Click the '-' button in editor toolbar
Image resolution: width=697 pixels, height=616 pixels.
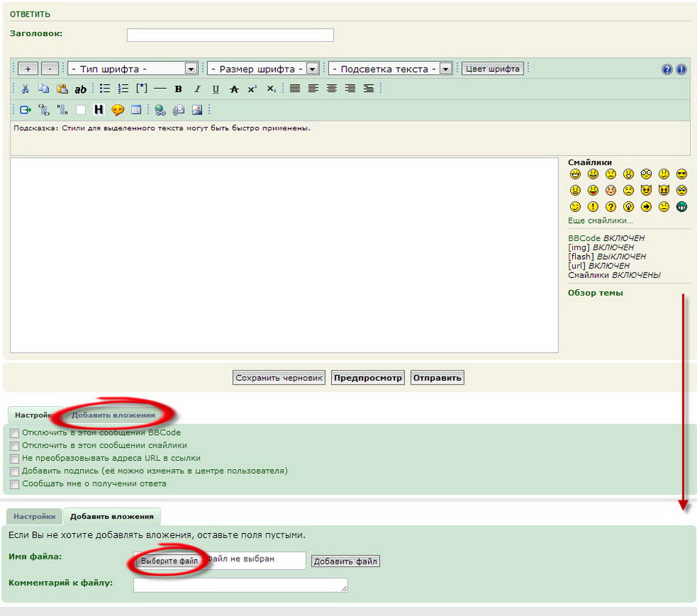[49, 69]
